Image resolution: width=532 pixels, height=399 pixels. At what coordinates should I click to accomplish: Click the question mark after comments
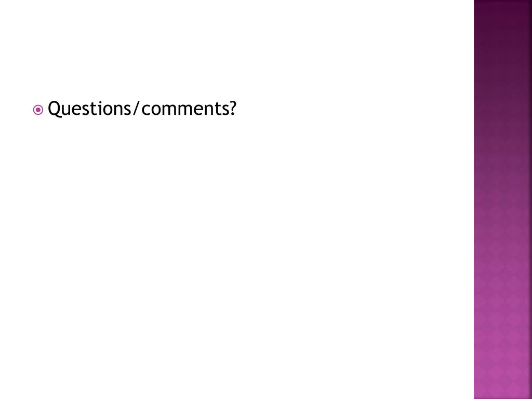pos(233,108)
